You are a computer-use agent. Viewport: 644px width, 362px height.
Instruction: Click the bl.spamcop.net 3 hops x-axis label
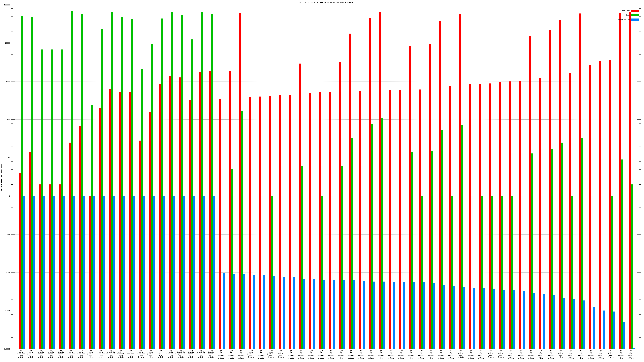coord(131,354)
